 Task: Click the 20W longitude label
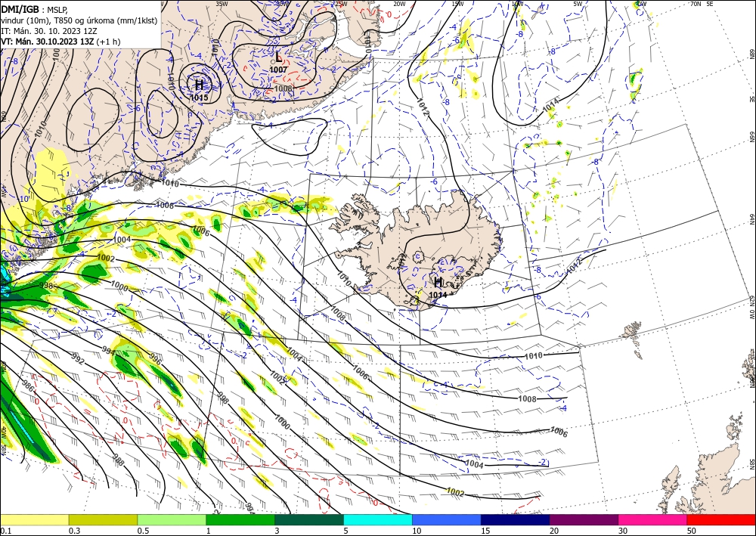398,4
